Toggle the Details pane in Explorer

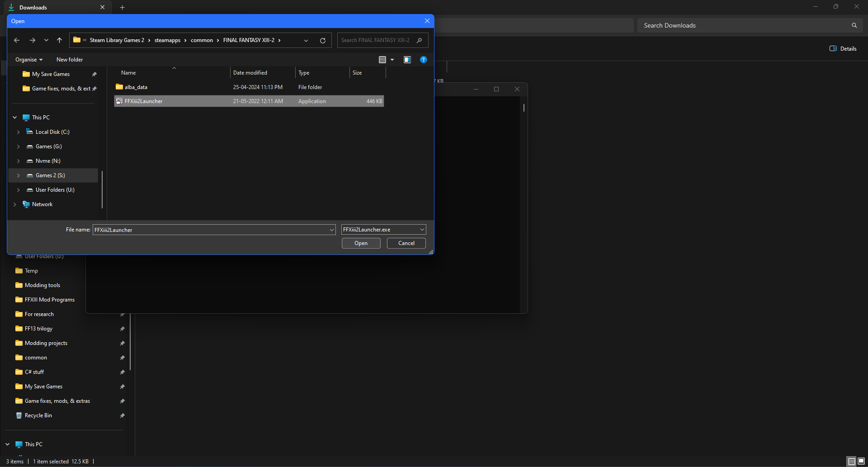843,49
